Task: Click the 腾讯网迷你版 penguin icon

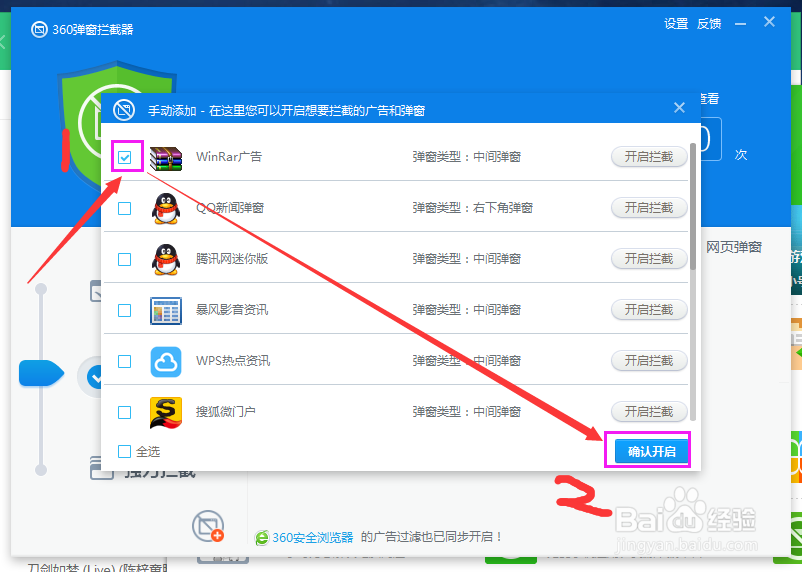Action: pyautogui.click(x=166, y=259)
